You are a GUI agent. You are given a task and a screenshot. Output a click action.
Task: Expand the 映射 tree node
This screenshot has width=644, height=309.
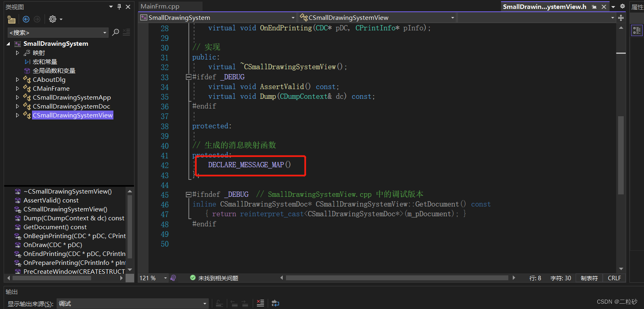(x=17, y=53)
